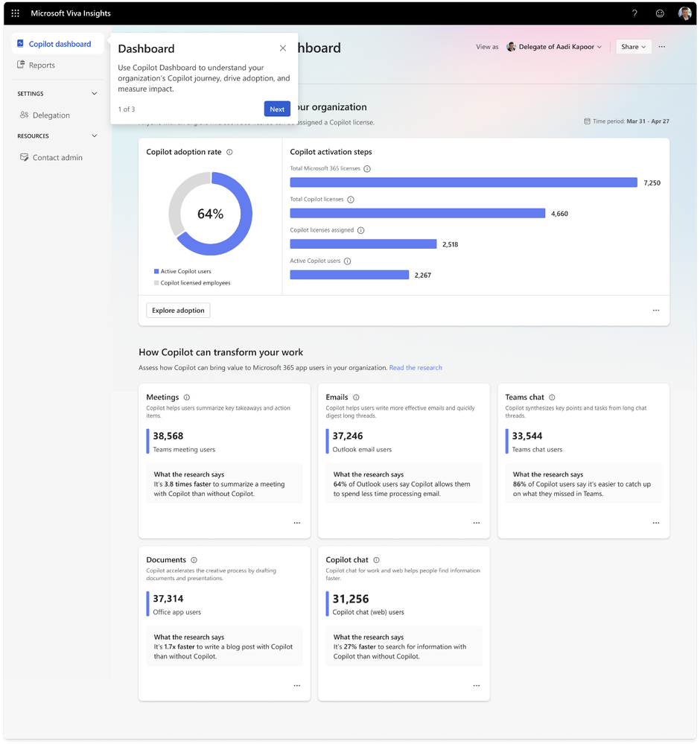Open the app launcher waffle icon

pos(15,13)
